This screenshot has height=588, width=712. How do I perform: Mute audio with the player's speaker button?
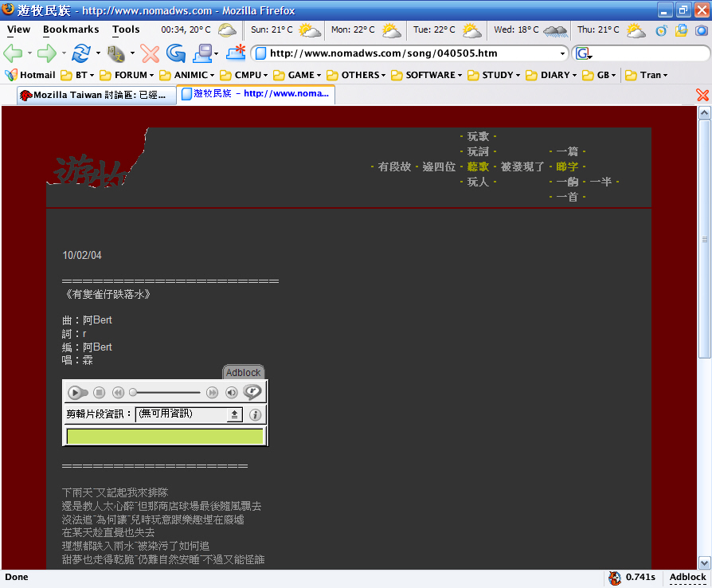coord(232,392)
